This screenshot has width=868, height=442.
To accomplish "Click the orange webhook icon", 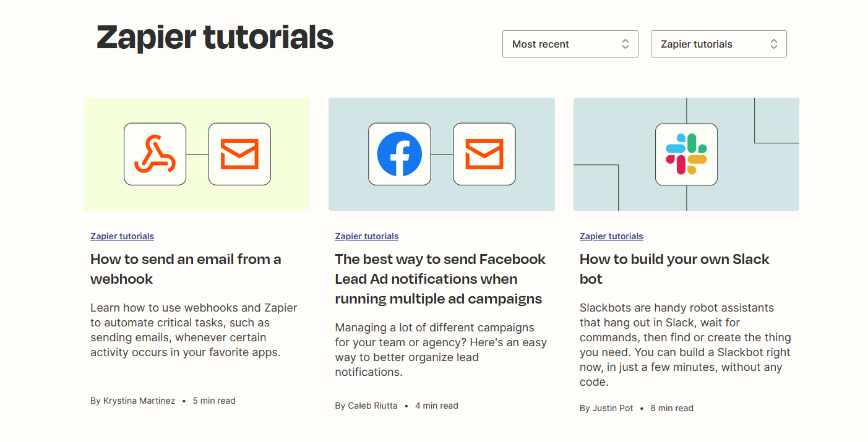I will [155, 154].
